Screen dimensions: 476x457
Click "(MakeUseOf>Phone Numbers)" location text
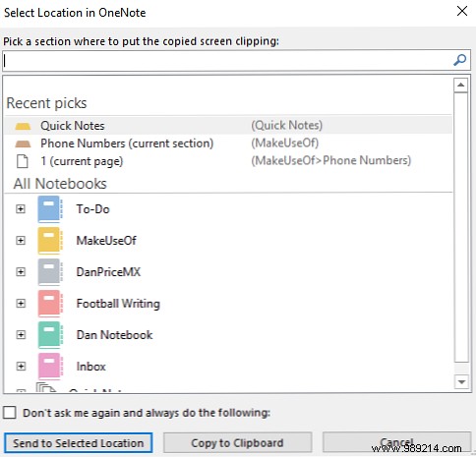[331, 160]
